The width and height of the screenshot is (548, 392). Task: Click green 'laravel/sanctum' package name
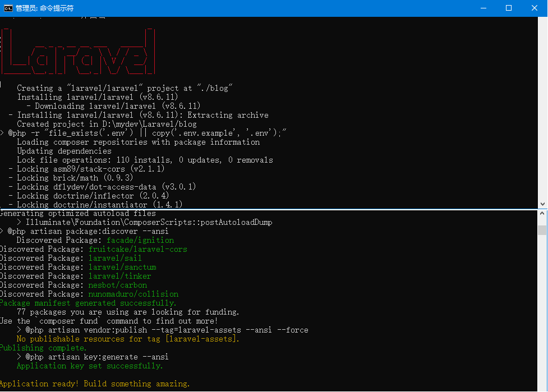tap(122, 268)
